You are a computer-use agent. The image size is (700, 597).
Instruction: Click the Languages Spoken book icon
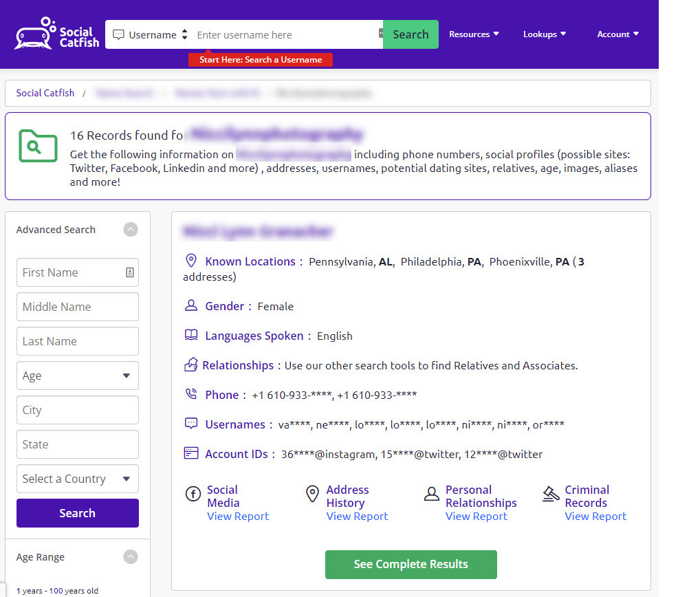pyautogui.click(x=191, y=335)
